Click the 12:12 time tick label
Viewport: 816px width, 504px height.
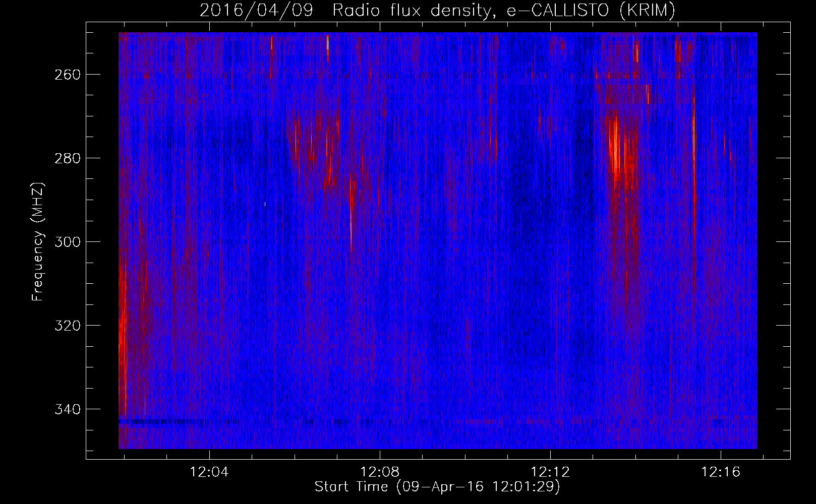550,472
